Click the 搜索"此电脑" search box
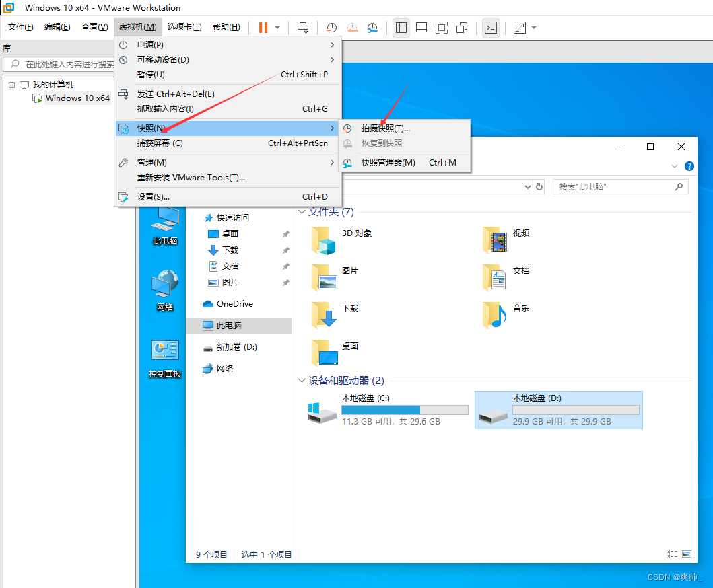This screenshot has width=713, height=588. pyautogui.click(x=620, y=187)
